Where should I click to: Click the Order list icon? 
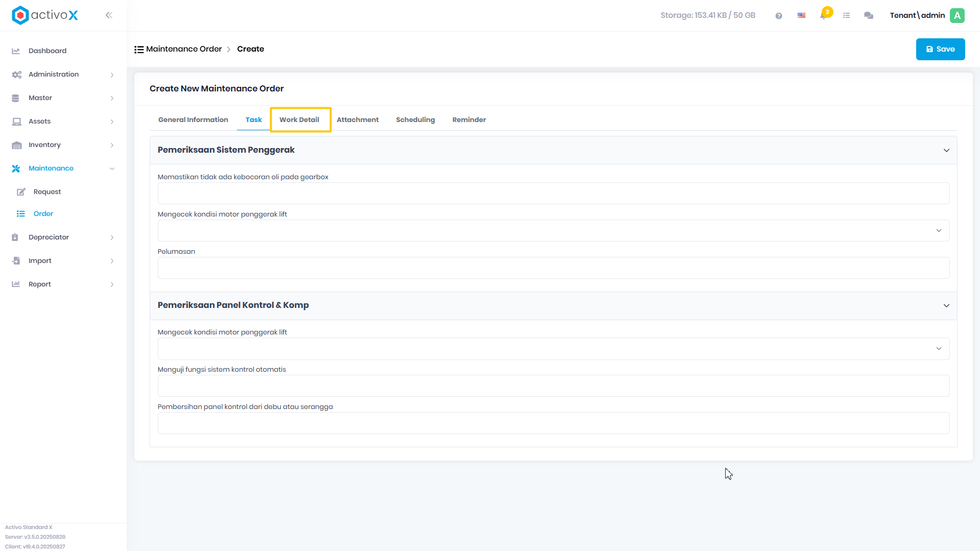pos(21,214)
